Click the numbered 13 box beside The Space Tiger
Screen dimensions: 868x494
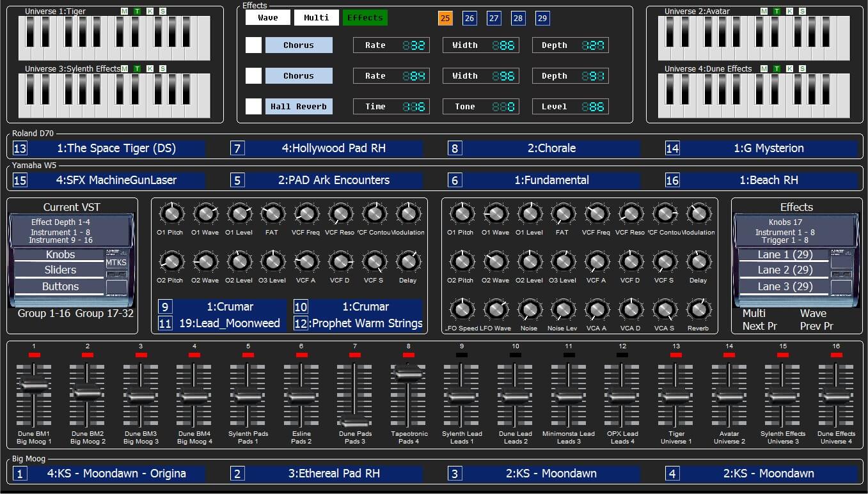(20, 148)
